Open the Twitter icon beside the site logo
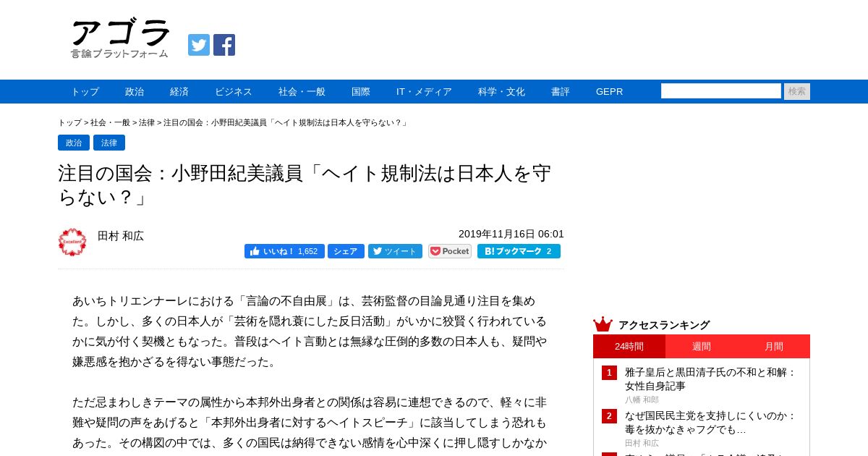This screenshot has width=868, height=456. (199, 45)
